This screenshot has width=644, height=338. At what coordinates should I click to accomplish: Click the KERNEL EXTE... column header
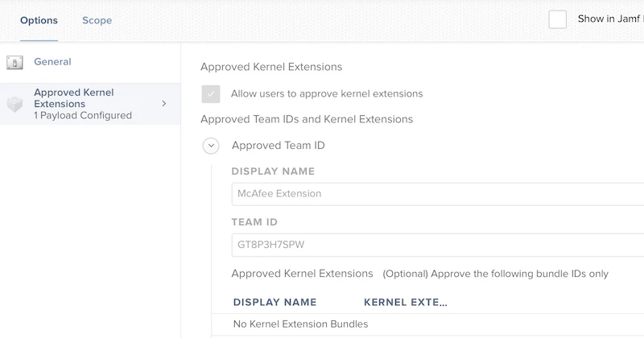(406, 303)
